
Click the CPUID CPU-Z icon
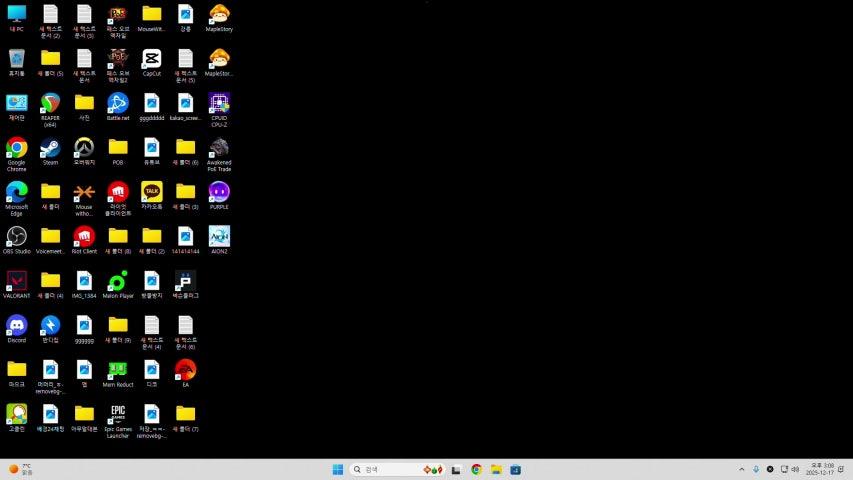click(219, 103)
